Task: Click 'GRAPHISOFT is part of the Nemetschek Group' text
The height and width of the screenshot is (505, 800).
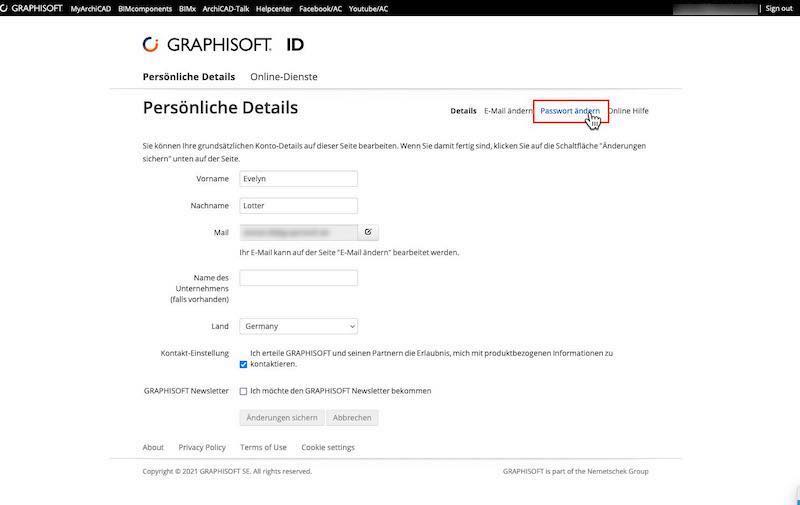Action: 576,471
